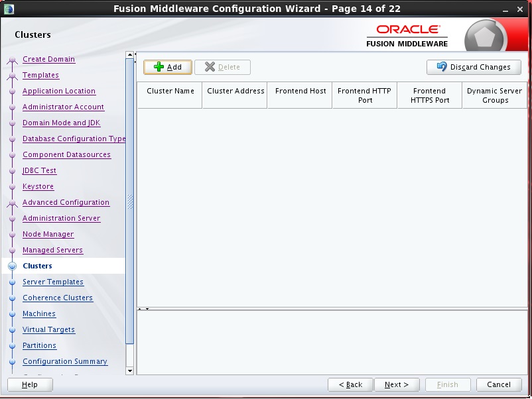This screenshot has height=399, width=532.
Task: Click Frontend Host column header
Action: 300,95
